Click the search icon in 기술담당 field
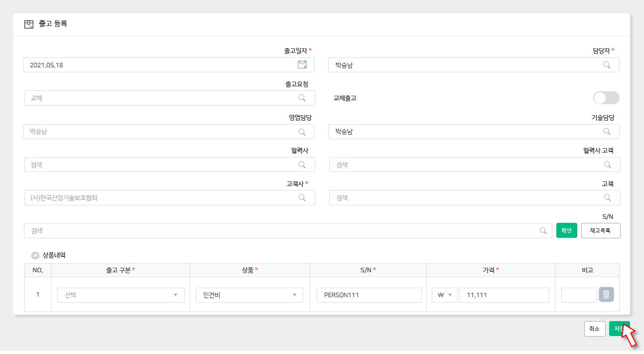Viewport: 644px width, 354px height. point(606,132)
